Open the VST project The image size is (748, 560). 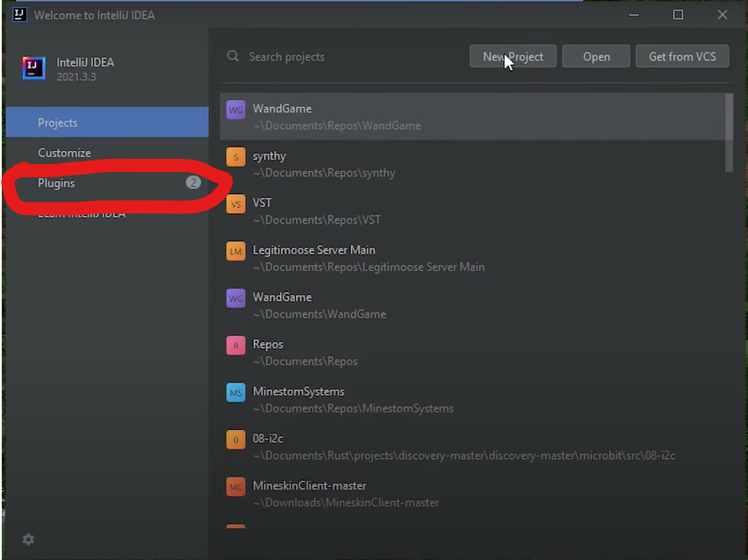coord(472,211)
